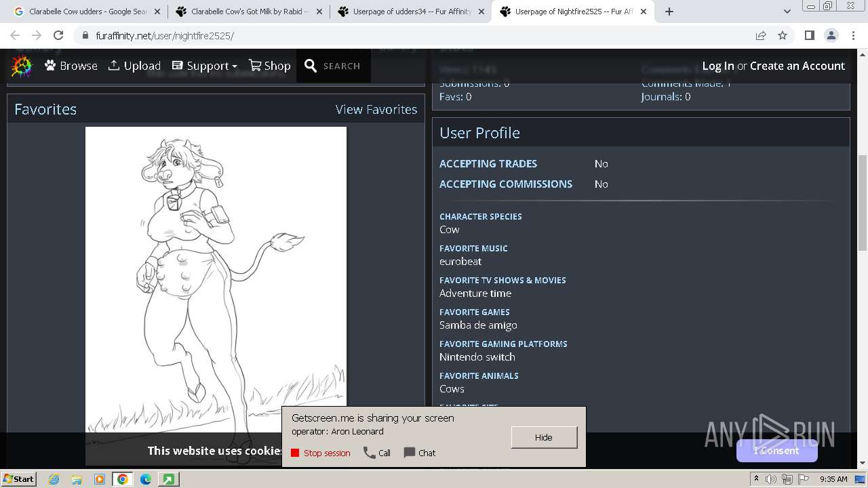This screenshot has width=868, height=488.
Task: Open Microsoft Edge from taskbar
Action: click(x=146, y=479)
